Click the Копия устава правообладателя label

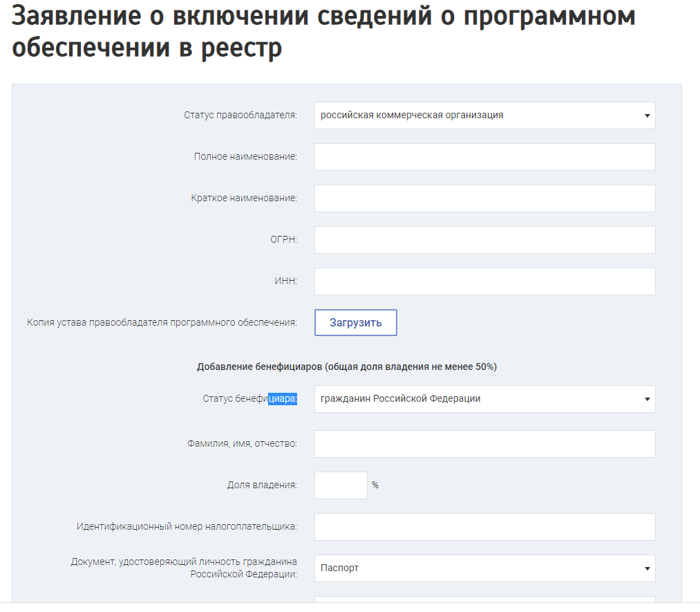162,322
